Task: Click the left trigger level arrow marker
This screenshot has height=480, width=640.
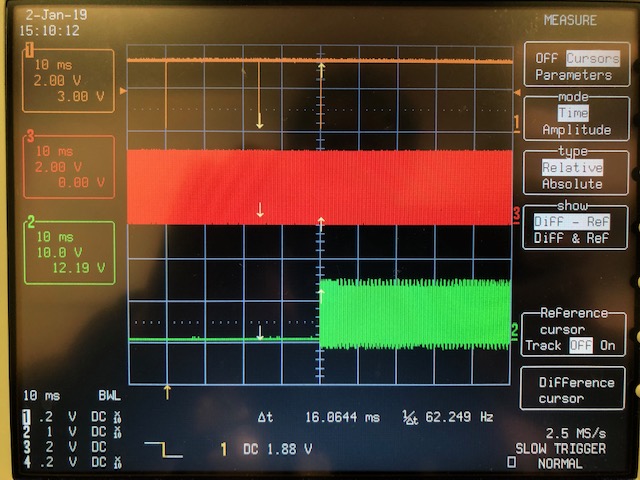Action: click(x=123, y=91)
